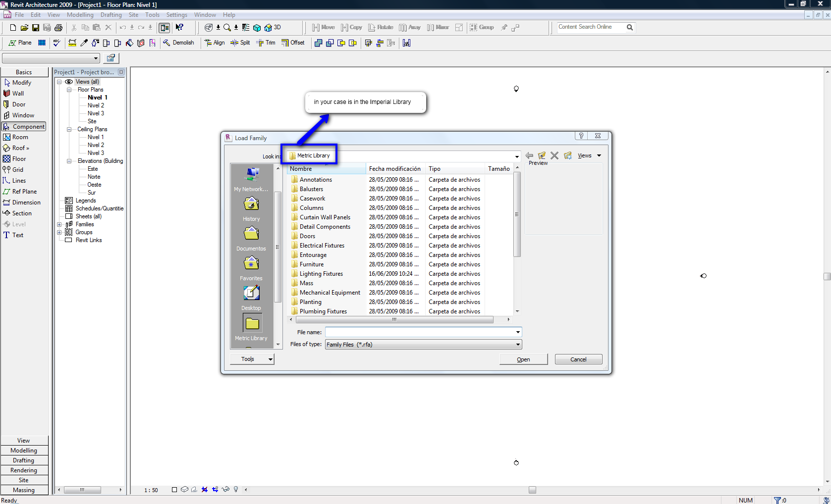Click the Print icon in the toolbar
This screenshot has height=504, width=831.
point(58,28)
